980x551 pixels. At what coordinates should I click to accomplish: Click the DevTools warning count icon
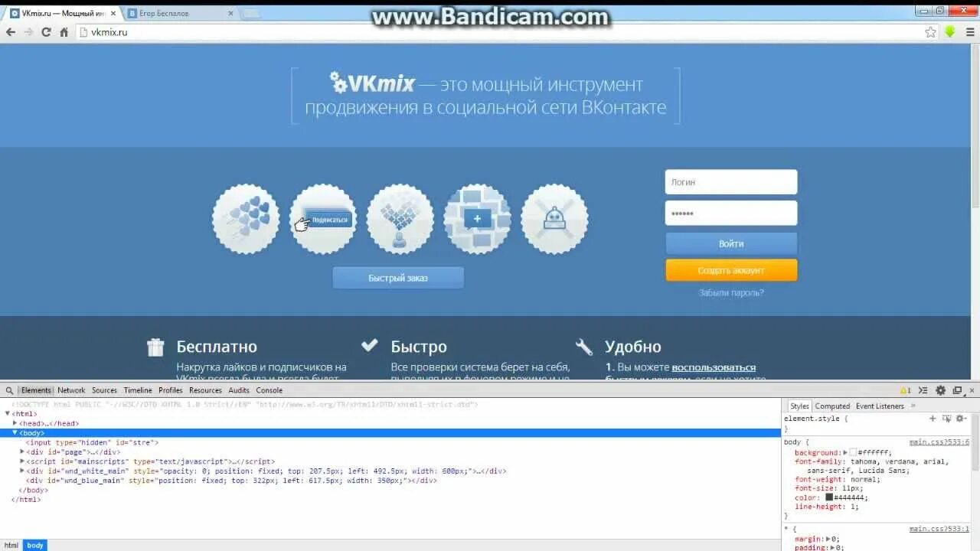(905, 390)
